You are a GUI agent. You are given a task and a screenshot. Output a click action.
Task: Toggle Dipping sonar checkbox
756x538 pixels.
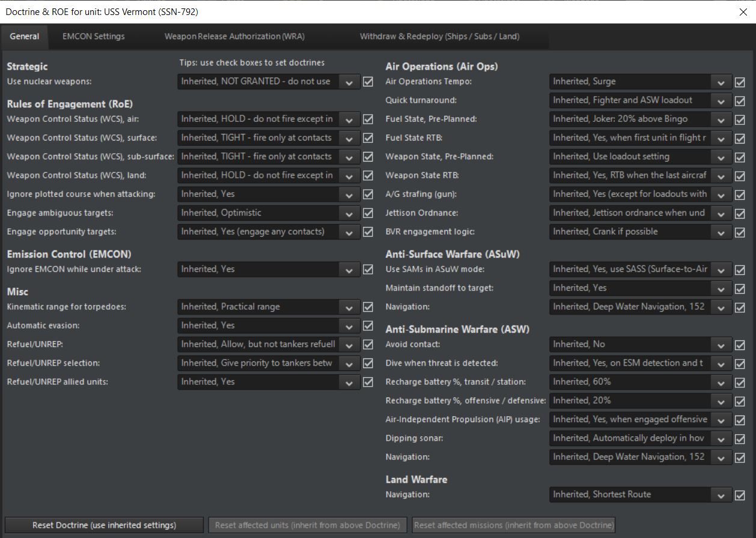pos(740,438)
